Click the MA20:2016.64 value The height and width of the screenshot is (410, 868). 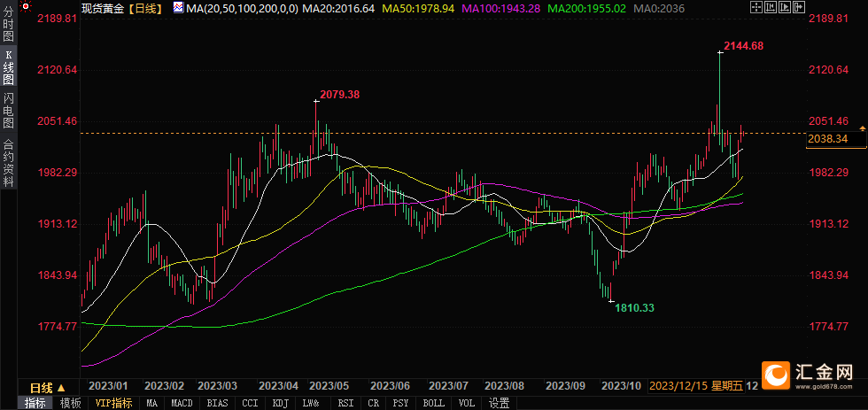tap(338, 8)
